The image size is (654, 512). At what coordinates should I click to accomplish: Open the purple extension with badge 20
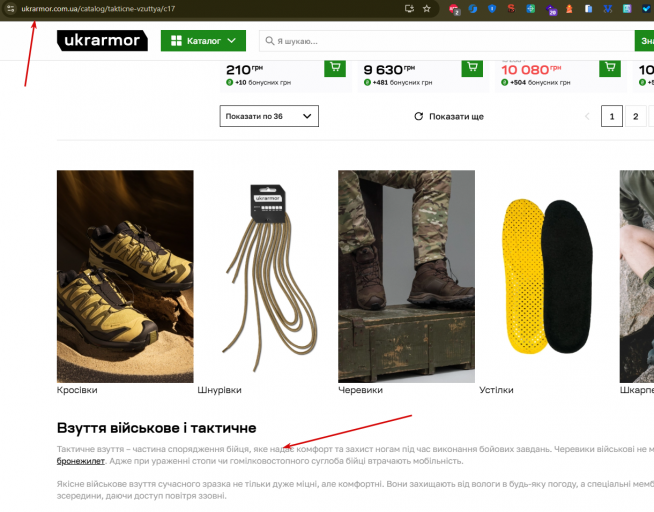(551, 9)
